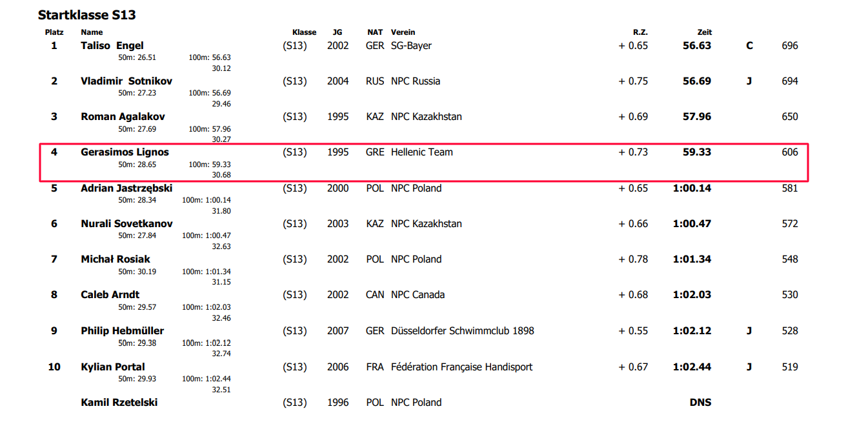Click Roman Agalakov in third place
The image size is (868, 422).
123,117
